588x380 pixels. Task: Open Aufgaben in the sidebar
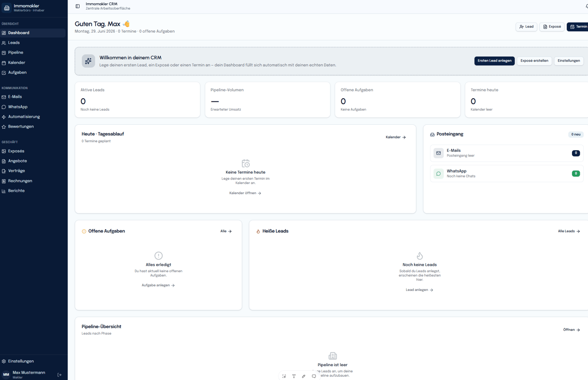[33, 73]
